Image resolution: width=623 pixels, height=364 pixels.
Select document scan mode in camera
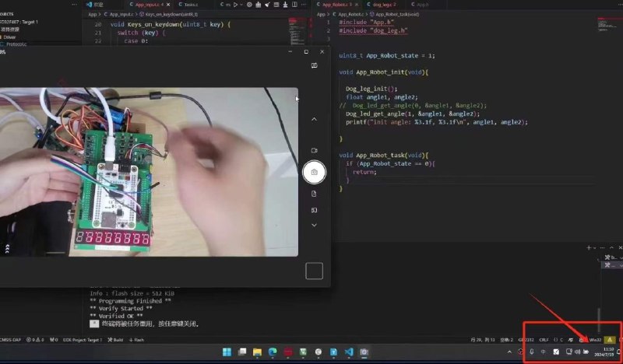[x=314, y=193]
